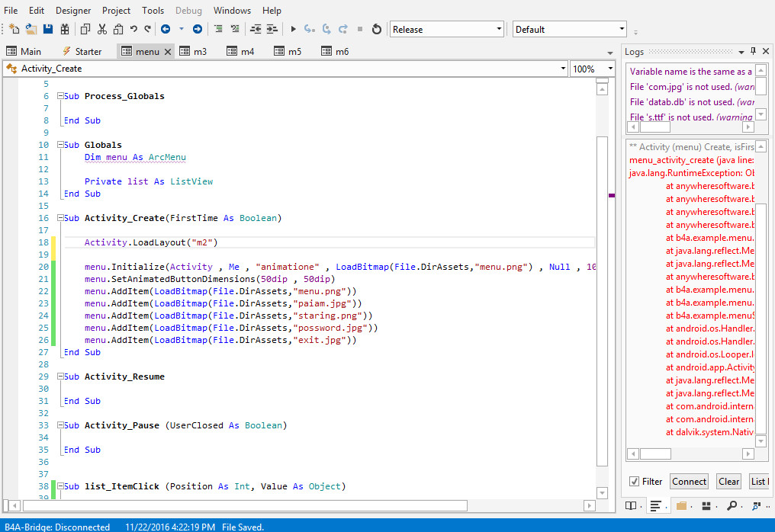Collapse the Activity_Create sub code block

pos(60,218)
